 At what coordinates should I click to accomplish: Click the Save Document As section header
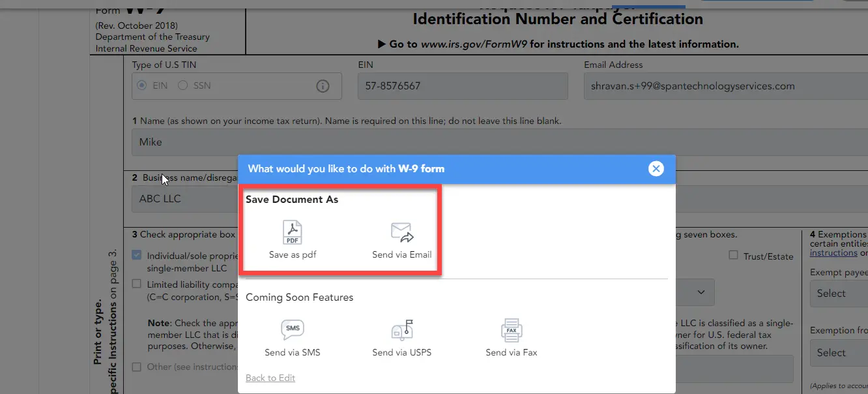[292, 200]
